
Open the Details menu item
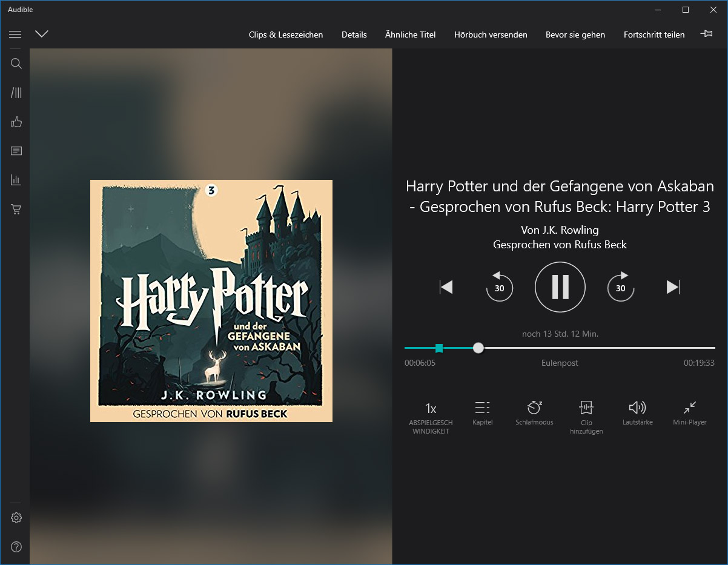pos(354,35)
